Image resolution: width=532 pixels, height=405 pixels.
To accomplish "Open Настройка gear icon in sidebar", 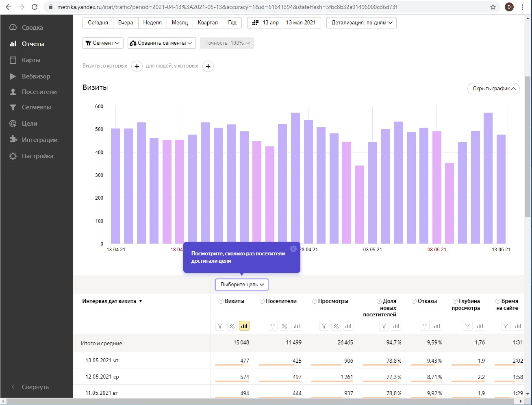I will coord(13,156).
